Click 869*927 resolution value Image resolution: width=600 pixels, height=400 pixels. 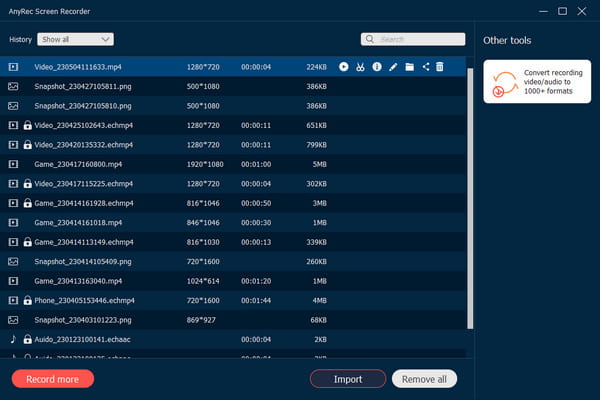[201, 320]
